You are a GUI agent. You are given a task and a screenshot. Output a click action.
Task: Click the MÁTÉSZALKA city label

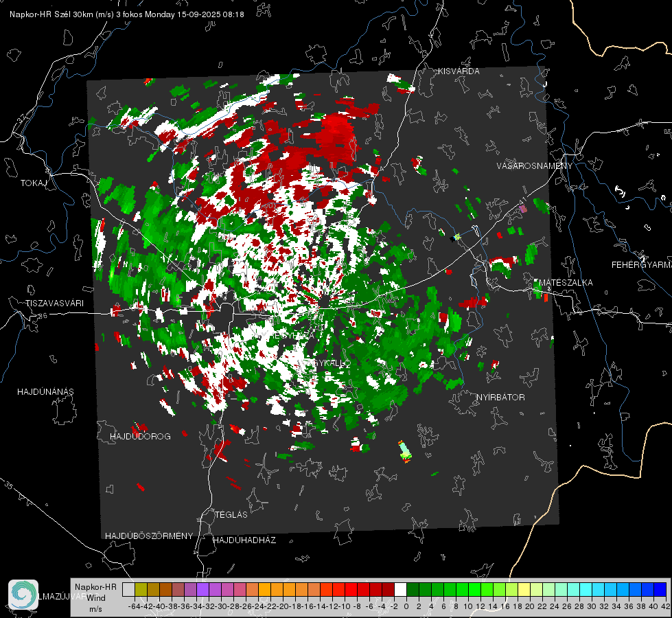click(x=566, y=283)
